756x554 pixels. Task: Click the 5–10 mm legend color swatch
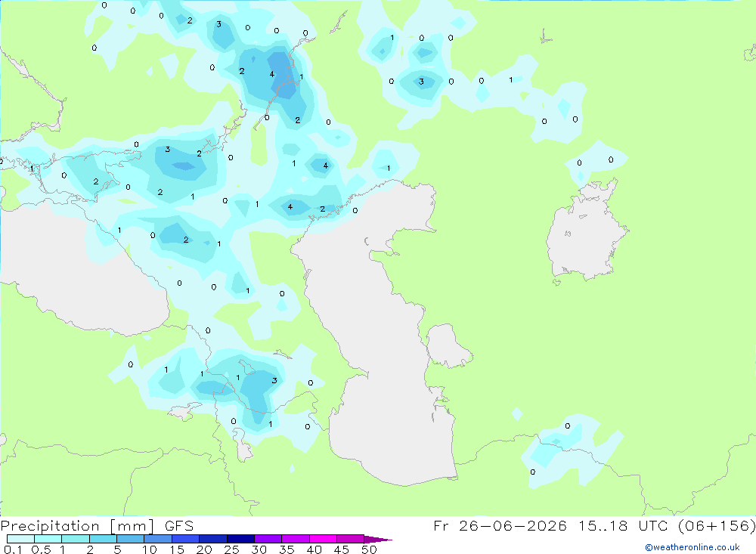point(131,539)
